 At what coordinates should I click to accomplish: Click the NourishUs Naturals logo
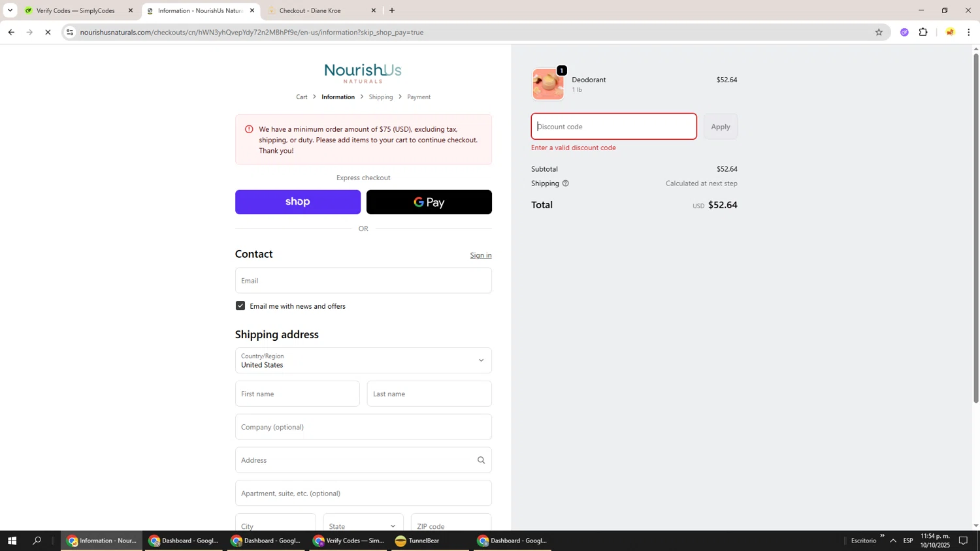pyautogui.click(x=363, y=72)
